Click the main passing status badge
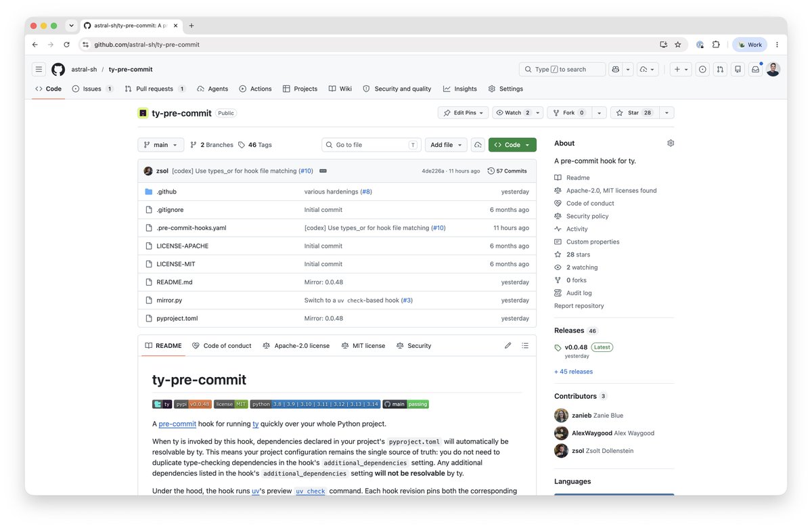 (x=405, y=404)
